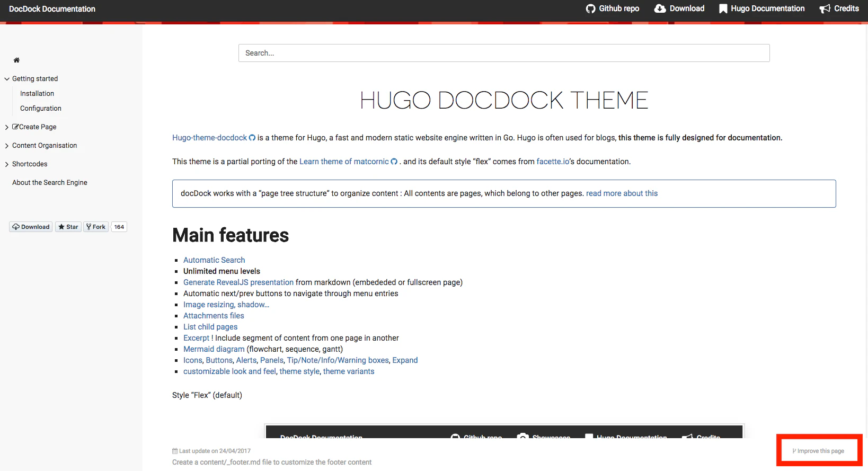Open the Attachments files link

pyautogui.click(x=214, y=316)
